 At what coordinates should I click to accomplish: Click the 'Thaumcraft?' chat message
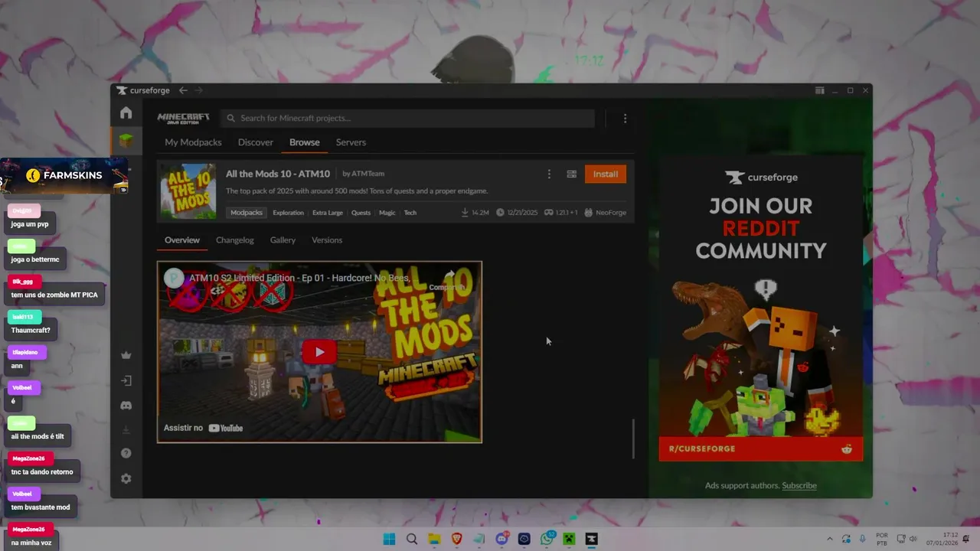31,331
